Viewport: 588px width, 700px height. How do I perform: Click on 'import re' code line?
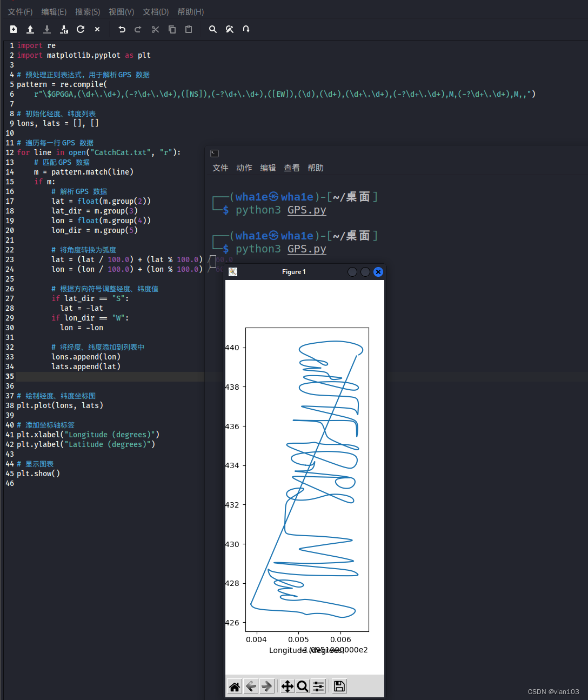coord(36,45)
